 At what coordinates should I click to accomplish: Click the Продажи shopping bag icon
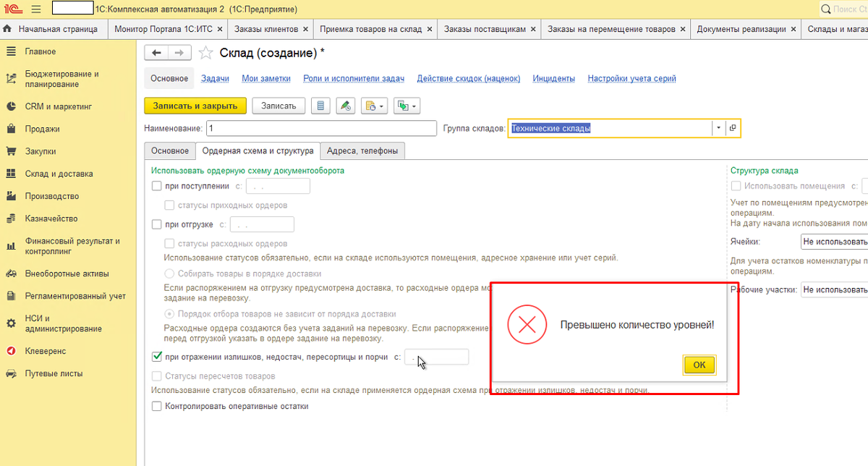(x=11, y=129)
